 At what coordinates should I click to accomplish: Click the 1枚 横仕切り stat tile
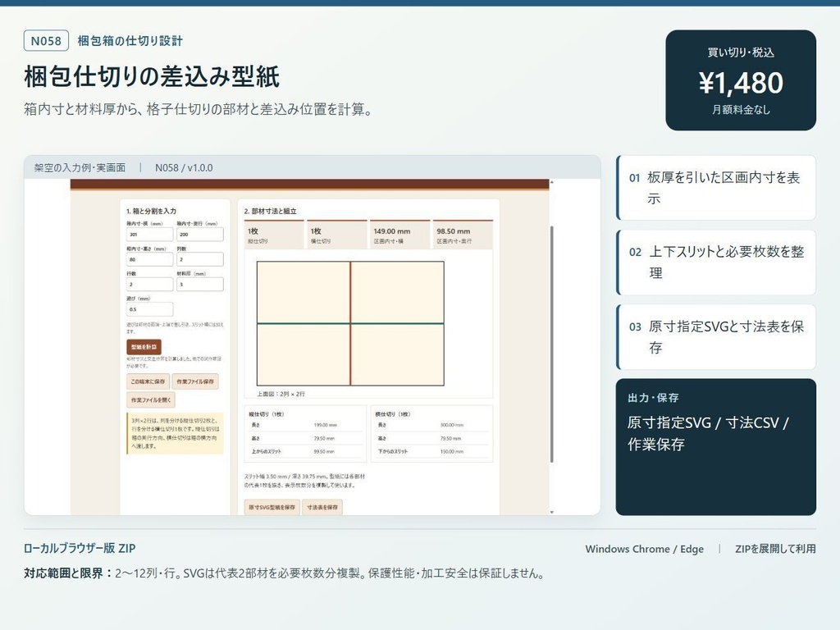(337, 235)
